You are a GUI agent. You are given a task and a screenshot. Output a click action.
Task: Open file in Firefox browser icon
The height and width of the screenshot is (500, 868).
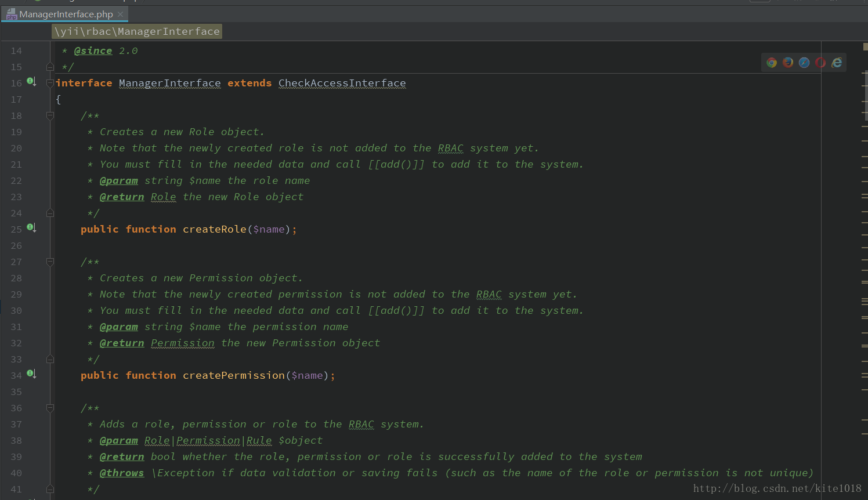coord(788,63)
